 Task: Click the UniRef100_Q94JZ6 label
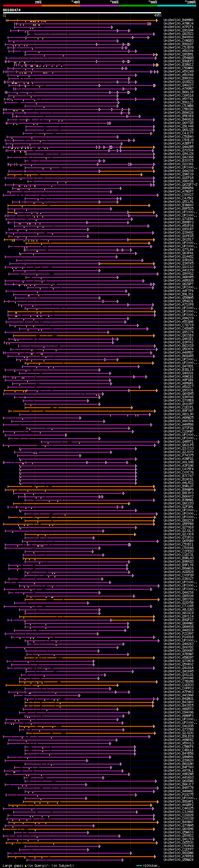pos(178,154)
